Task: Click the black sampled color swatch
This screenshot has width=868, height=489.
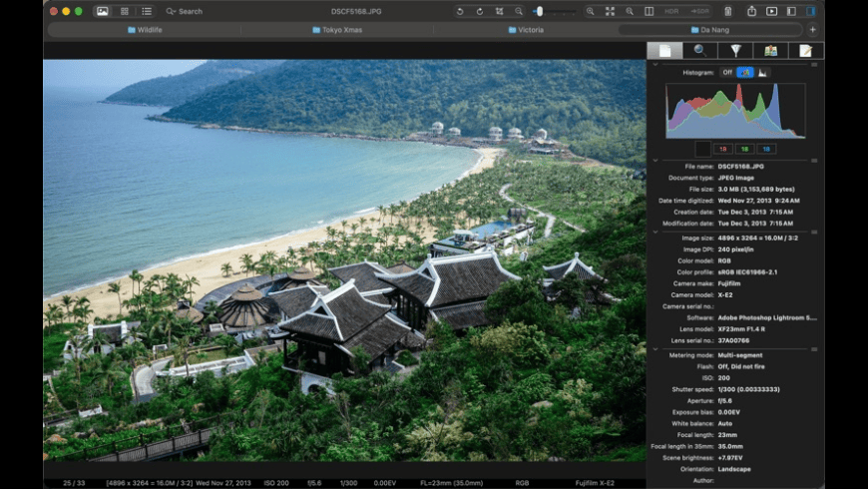Action: coord(703,149)
